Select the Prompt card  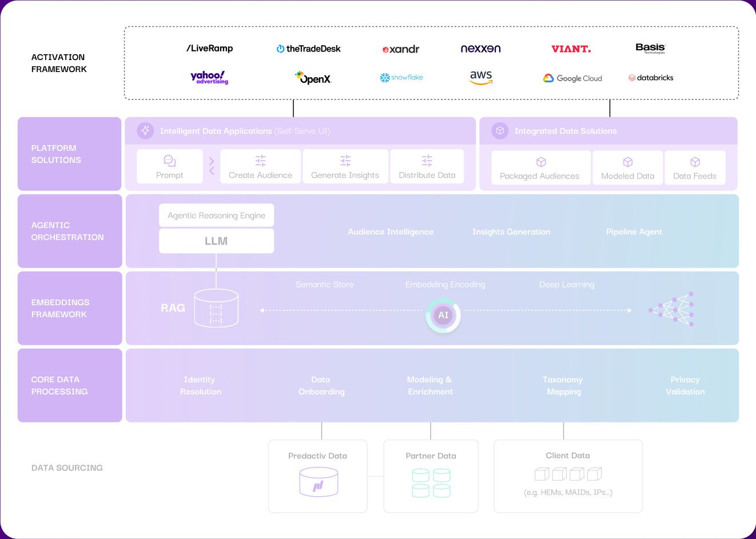pyautogui.click(x=170, y=166)
